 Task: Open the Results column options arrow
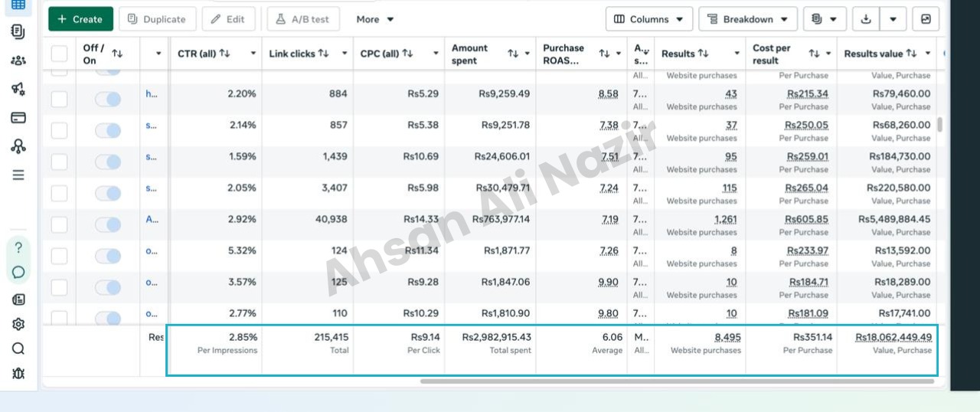point(737,54)
